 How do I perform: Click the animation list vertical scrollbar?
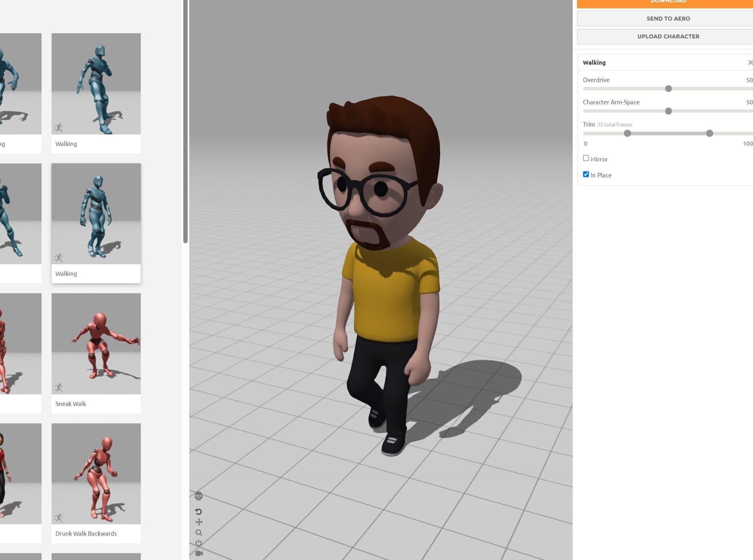pos(185,122)
